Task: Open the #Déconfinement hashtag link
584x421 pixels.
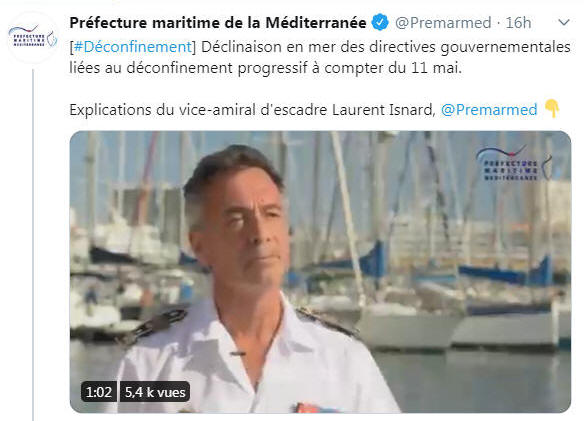Action: (133, 47)
